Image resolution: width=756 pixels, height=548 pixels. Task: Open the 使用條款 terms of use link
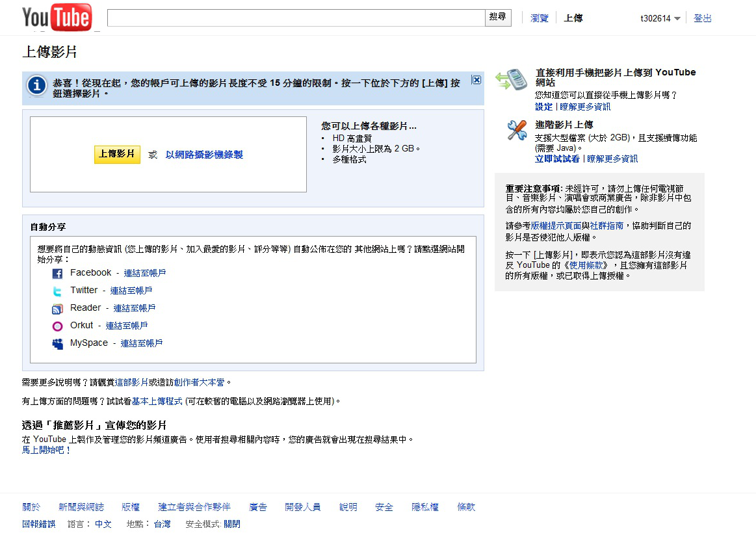pos(586,266)
